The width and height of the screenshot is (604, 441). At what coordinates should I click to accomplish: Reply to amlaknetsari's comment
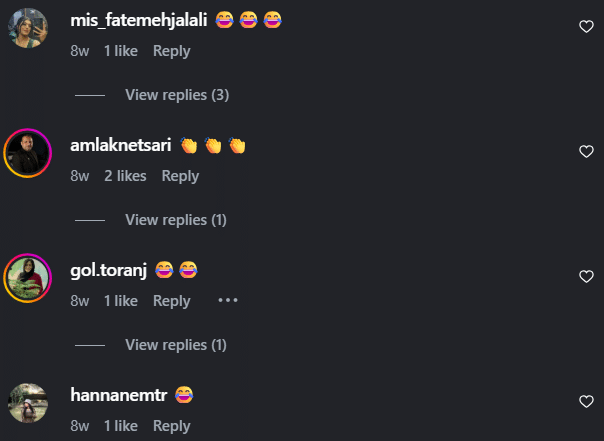click(x=180, y=176)
